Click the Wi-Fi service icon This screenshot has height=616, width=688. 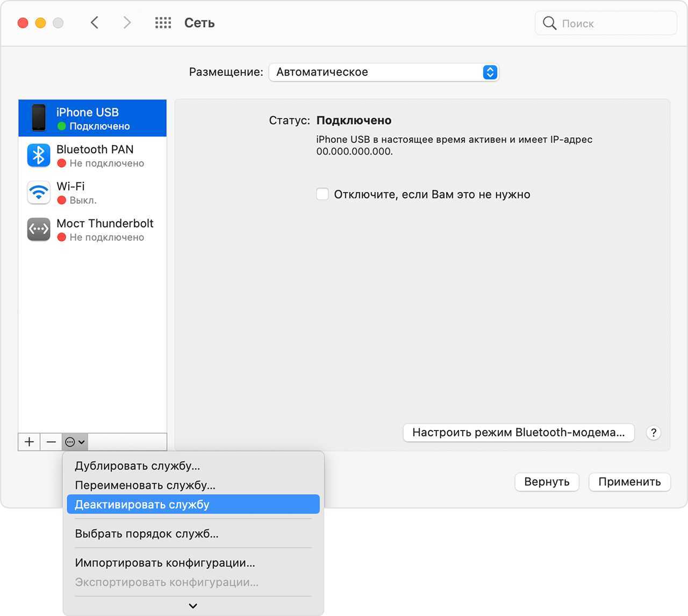(39, 192)
